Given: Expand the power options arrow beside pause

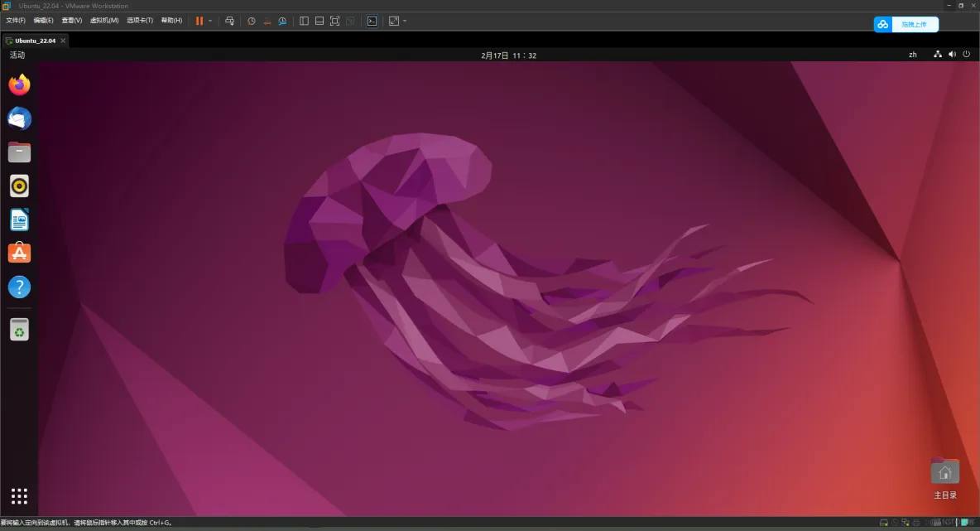Looking at the screenshot, I should 210,21.
